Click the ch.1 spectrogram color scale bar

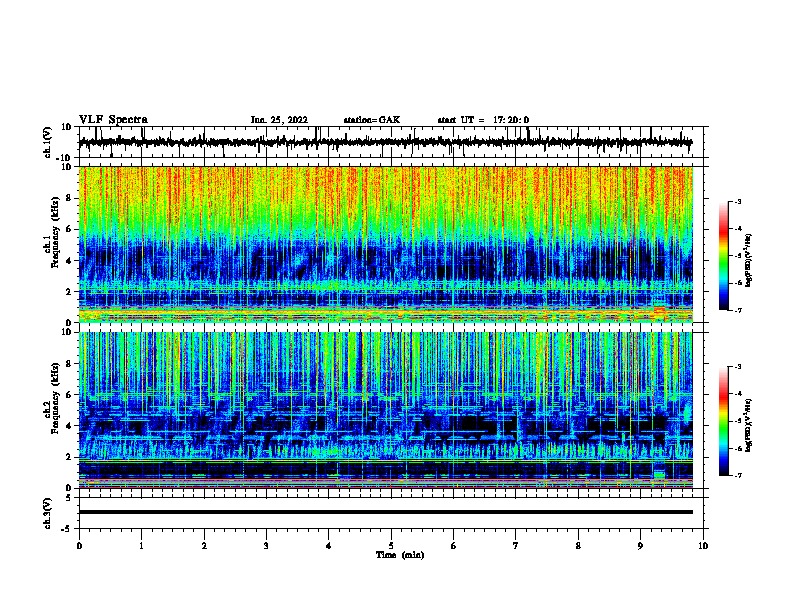coord(724,256)
